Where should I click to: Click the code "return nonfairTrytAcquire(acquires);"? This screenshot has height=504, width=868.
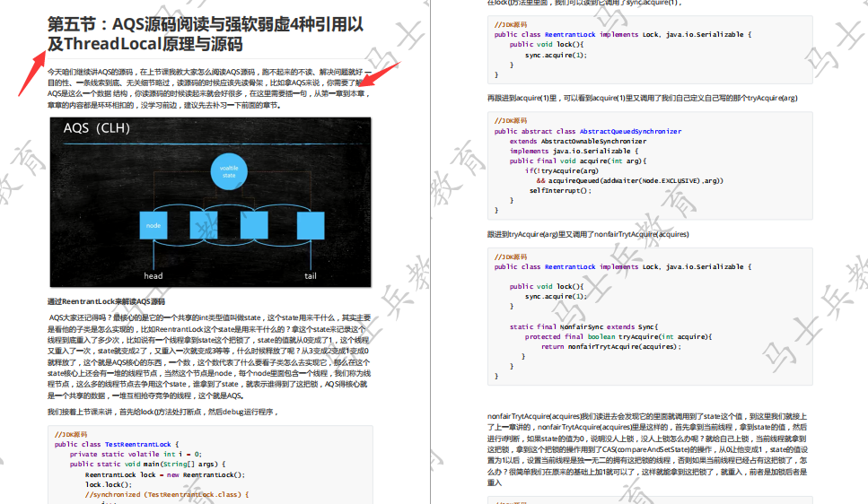(x=610, y=346)
